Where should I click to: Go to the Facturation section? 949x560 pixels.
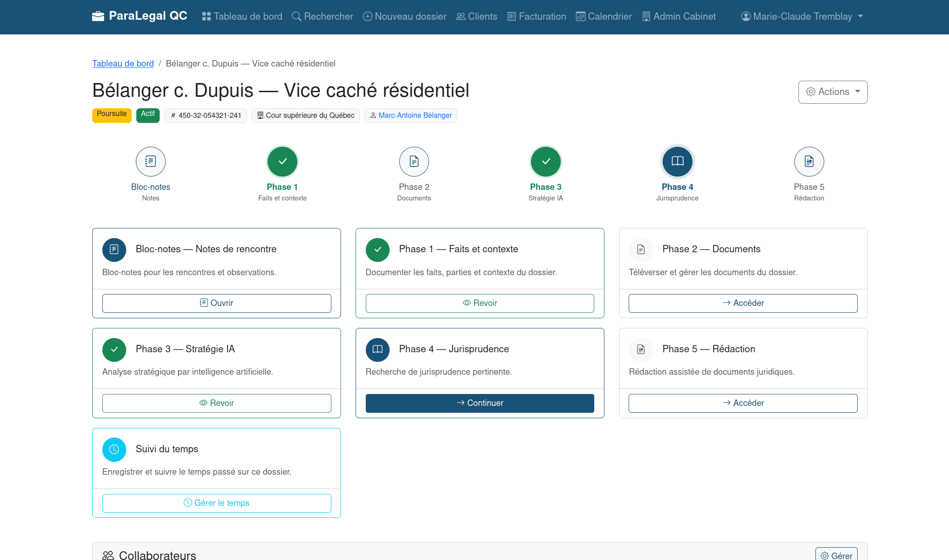click(536, 16)
